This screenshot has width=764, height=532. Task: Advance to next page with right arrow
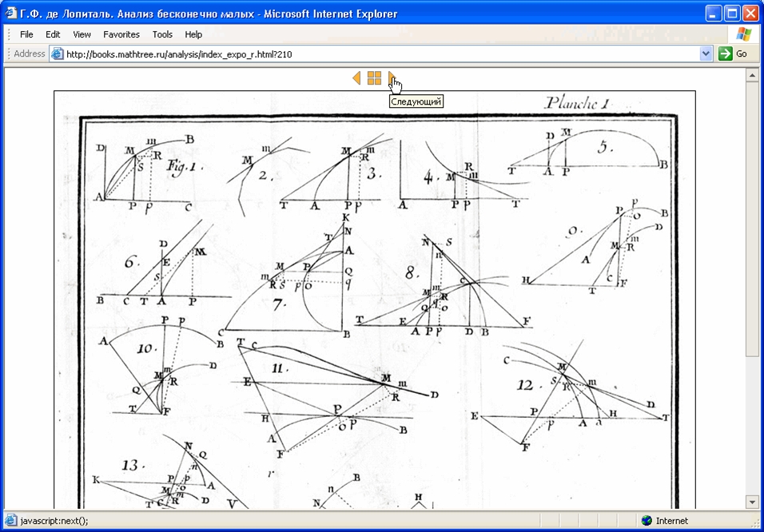(392, 78)
